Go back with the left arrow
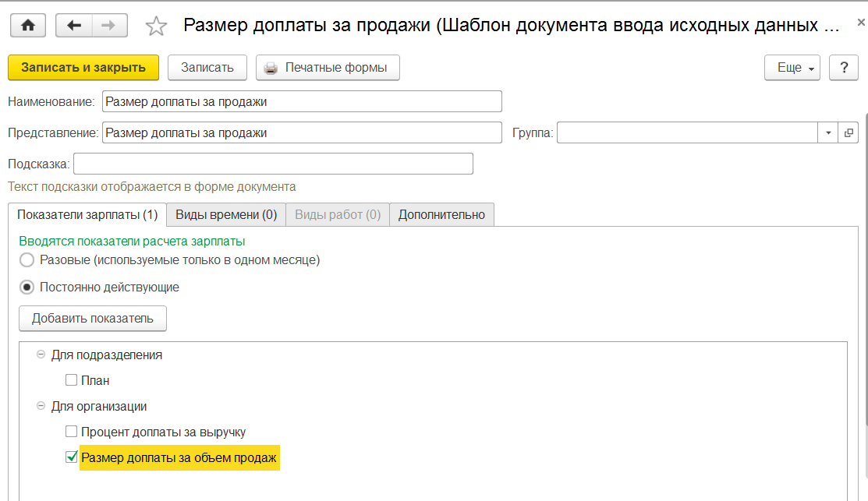The image size is (868, 501). coord(74,26)
